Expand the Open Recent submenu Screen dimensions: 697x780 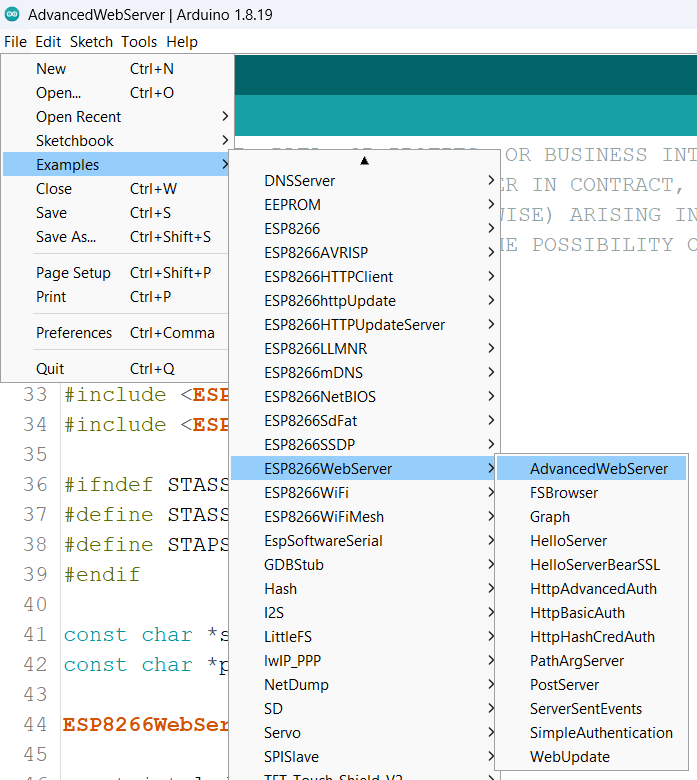116,116
